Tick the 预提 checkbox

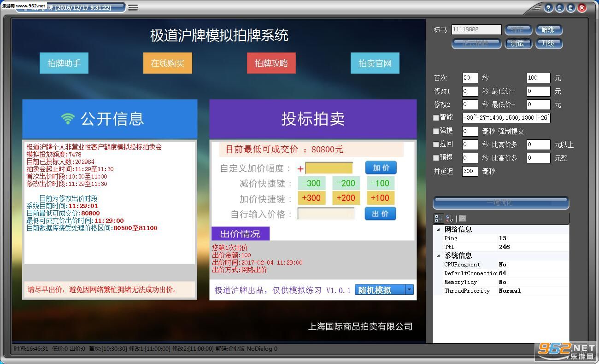point(436,158)
